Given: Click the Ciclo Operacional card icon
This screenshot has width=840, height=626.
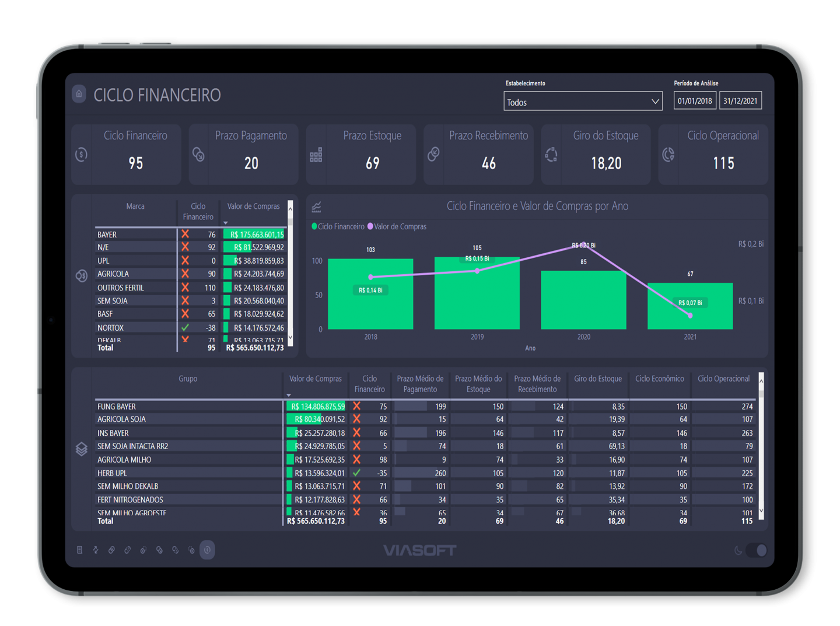Looking at the screenshot, I should pyautogui.click(x=668, y=155).
